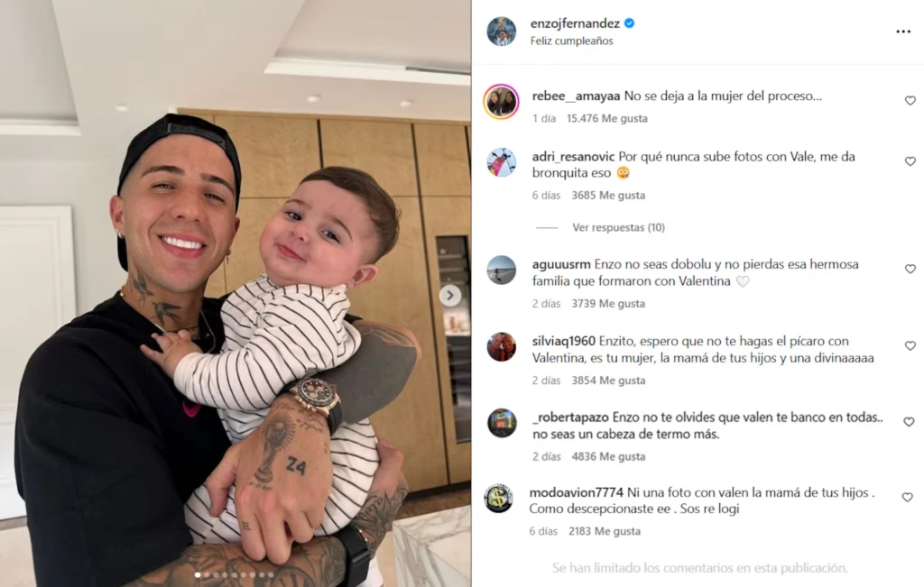This screenshot has height=587, width=924.
Task: Open adri_resanovic's profile from username
Action: [x=573, y=157]
